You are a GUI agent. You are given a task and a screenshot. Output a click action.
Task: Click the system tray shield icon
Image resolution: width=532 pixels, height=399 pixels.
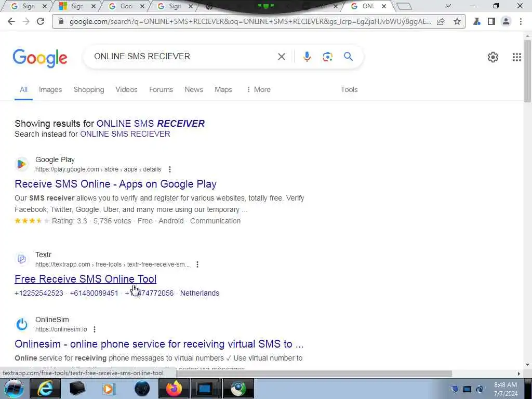(x=454, y=389)
